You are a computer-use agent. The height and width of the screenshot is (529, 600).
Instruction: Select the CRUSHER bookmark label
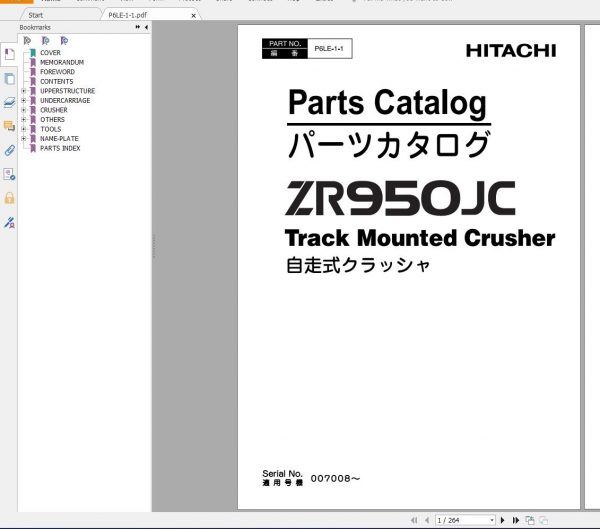click(54, 110)
